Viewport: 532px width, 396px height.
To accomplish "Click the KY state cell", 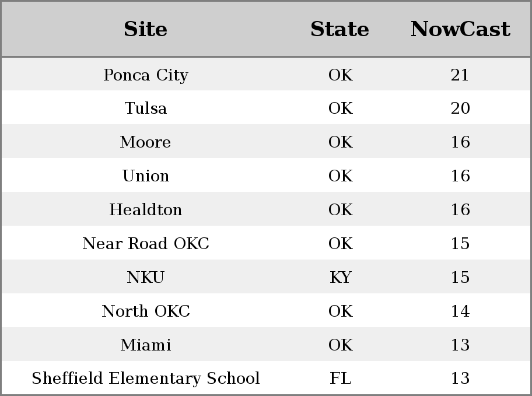I will (341, 277).
